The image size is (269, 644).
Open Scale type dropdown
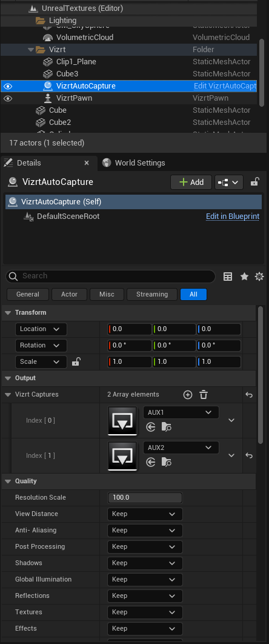(41, 362)
